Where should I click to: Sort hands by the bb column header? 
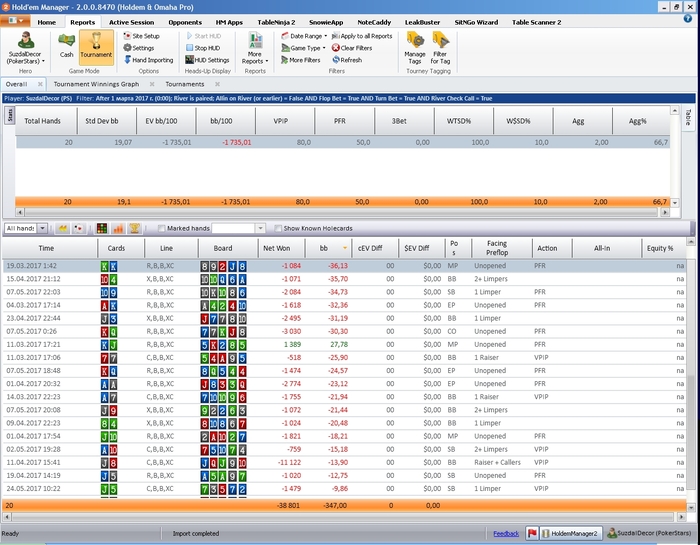tap(328, 248)
